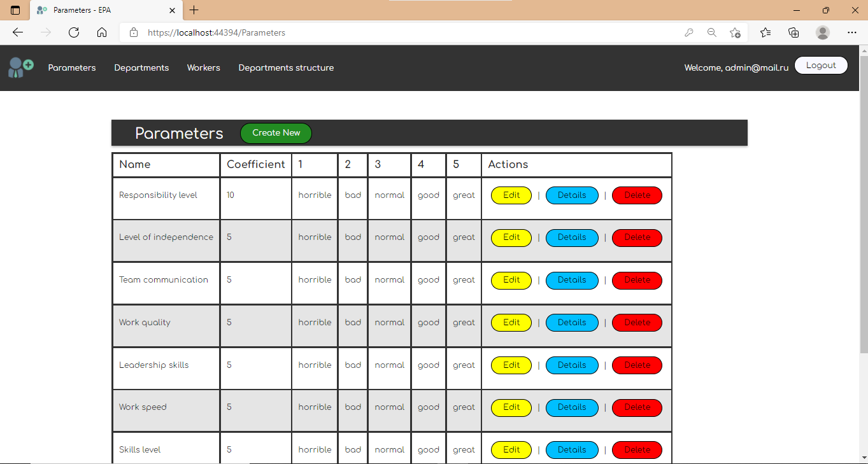The image size is (868, 464).
Task: View Details for Responsibility level
Action: [572, 195]
